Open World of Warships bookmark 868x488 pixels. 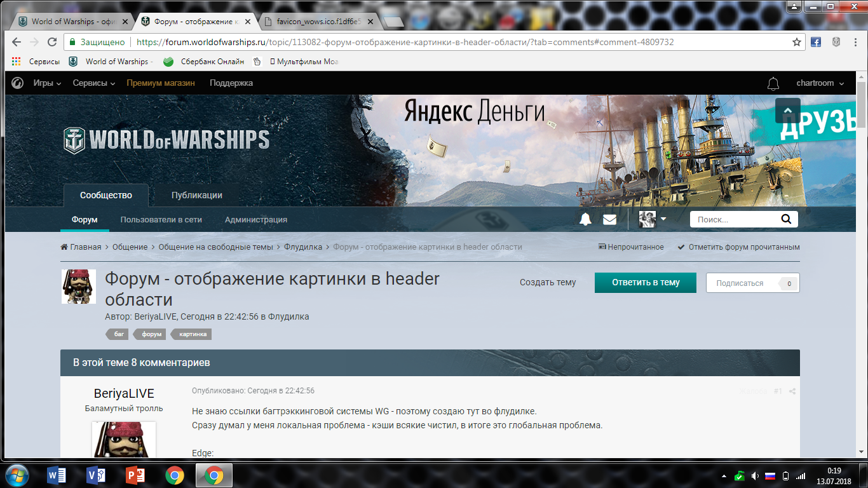pos(109,62)
